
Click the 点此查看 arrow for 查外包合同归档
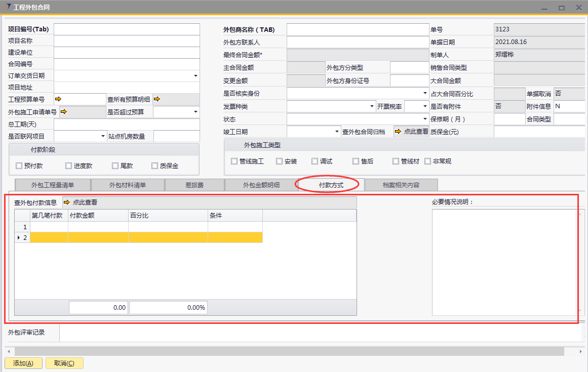pos(398,132)
